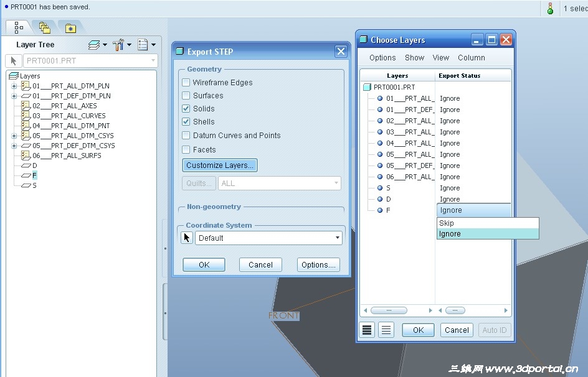The width and height of the screenshot is (588, 377).
Task: Click Cancel in the Export STEP dialog
Action: coord(260,264)
